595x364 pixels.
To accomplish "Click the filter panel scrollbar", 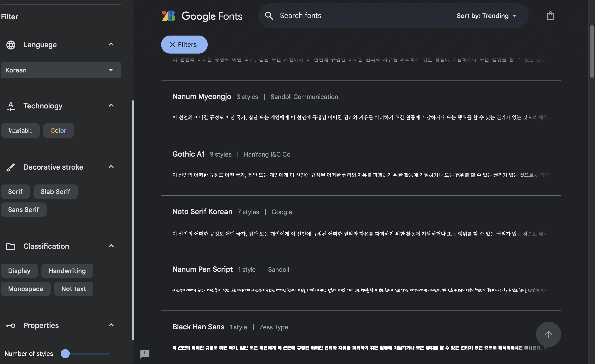I will pos(133,220).
